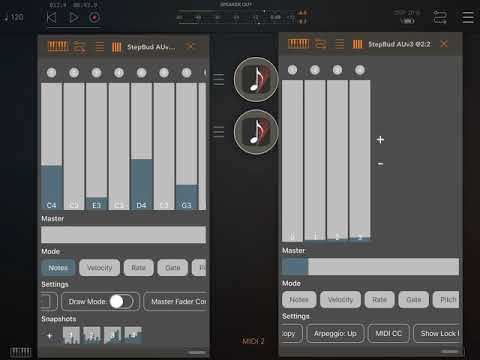Viewport: 480px width, 360px height.
Task: Open the Arpeggio: Up setting
Action: pyautogui.click(x=335, y=333)
